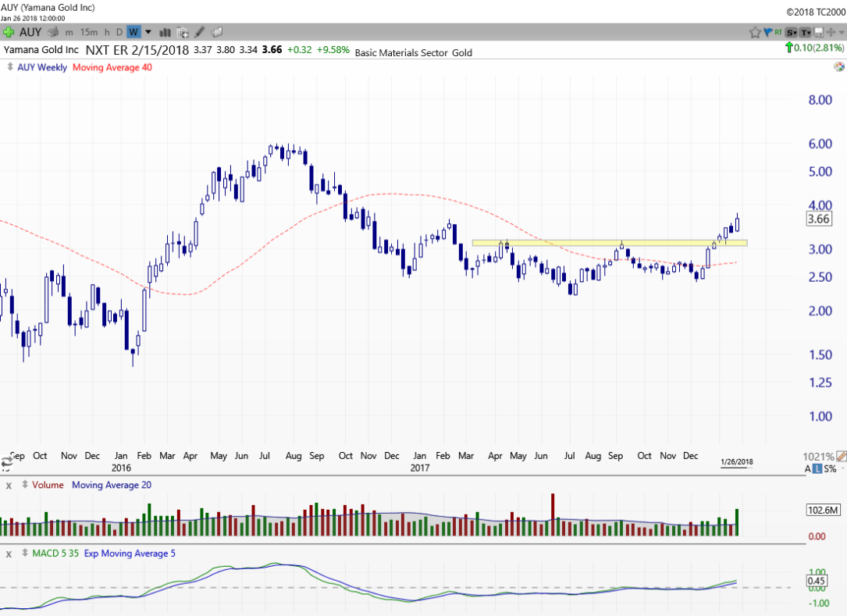Click the save chart floppy disk icon
Image resolution: width=847 pixels, height=616 pixels.
819,32
